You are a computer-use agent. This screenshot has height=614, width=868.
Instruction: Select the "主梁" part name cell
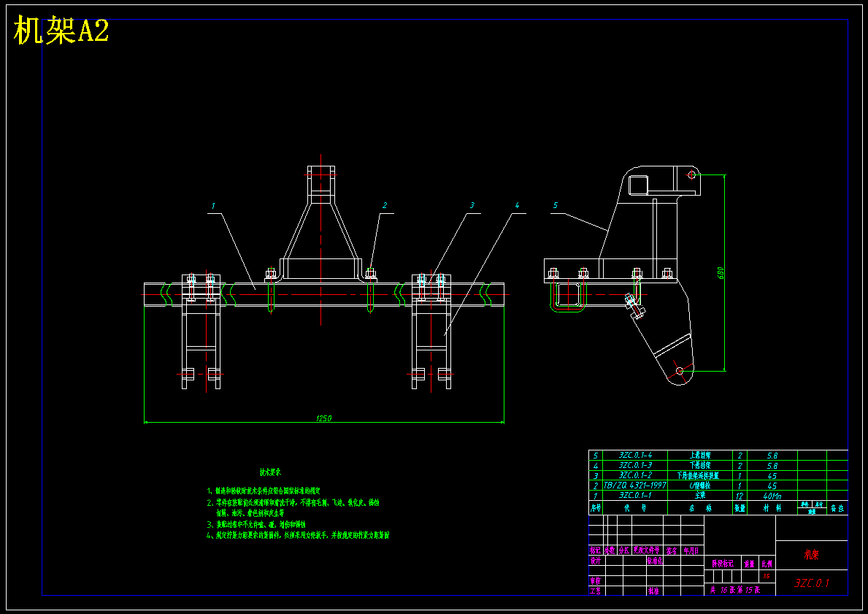[x=700, y=496]
